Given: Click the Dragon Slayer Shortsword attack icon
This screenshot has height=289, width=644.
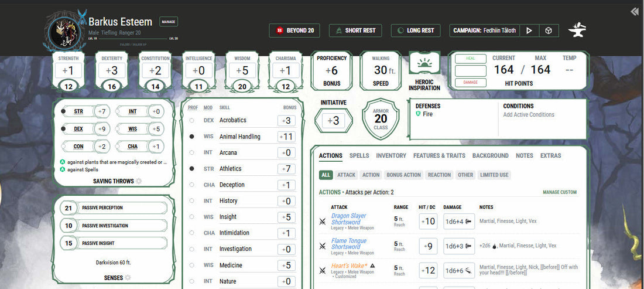Looking at the screenshot, I should click(322, 222).
